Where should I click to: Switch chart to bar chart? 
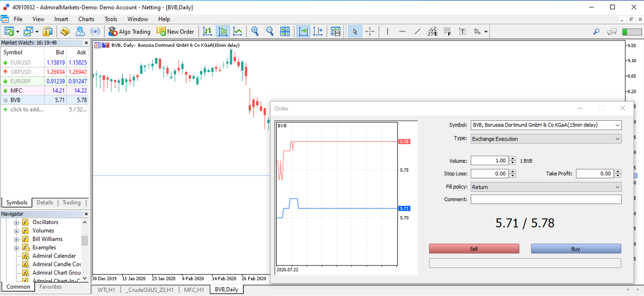point(208,32)
